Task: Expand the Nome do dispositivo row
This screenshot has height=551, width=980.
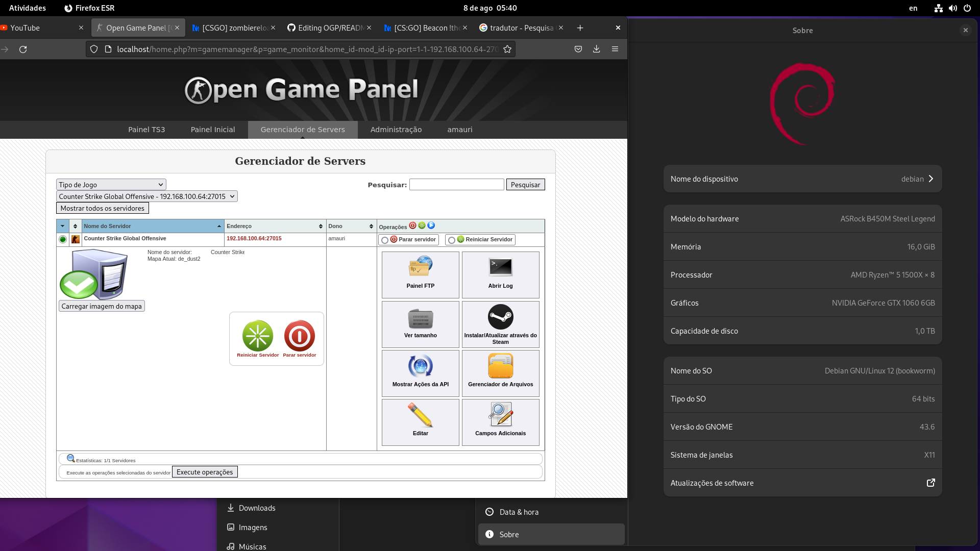Action: click(802, 179)
